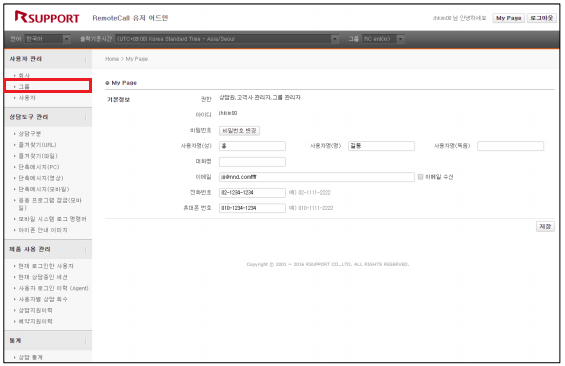Open 모바일 시스템 로그 명령어 sidebar item
The height and width of the screenshot is (366, 565).
click(53, 219)
